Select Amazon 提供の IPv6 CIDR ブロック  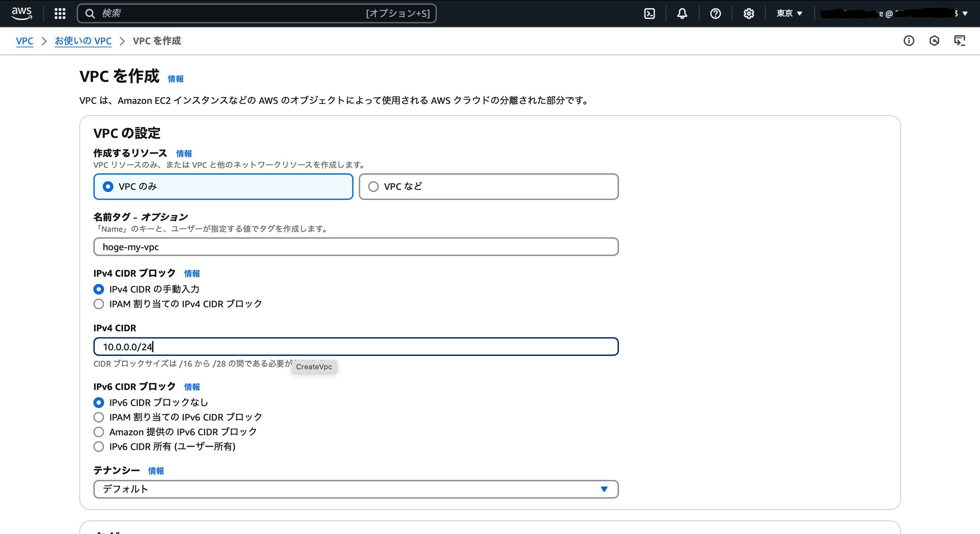click(x=99, y=432)
